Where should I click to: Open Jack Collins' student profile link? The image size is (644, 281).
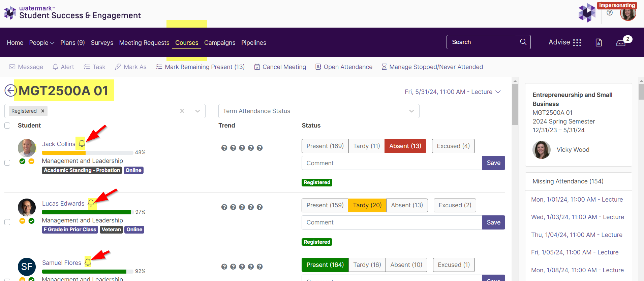click(x=59, y=144)
